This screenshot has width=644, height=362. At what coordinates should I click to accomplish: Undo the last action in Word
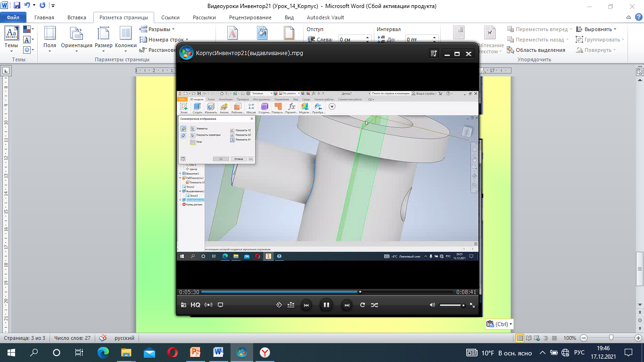coord(27,6)
